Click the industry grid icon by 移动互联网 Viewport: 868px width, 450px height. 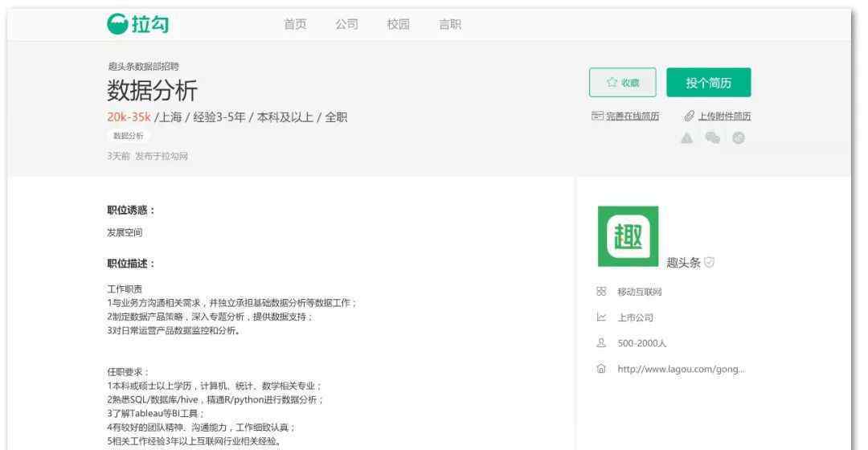[601, 292]
